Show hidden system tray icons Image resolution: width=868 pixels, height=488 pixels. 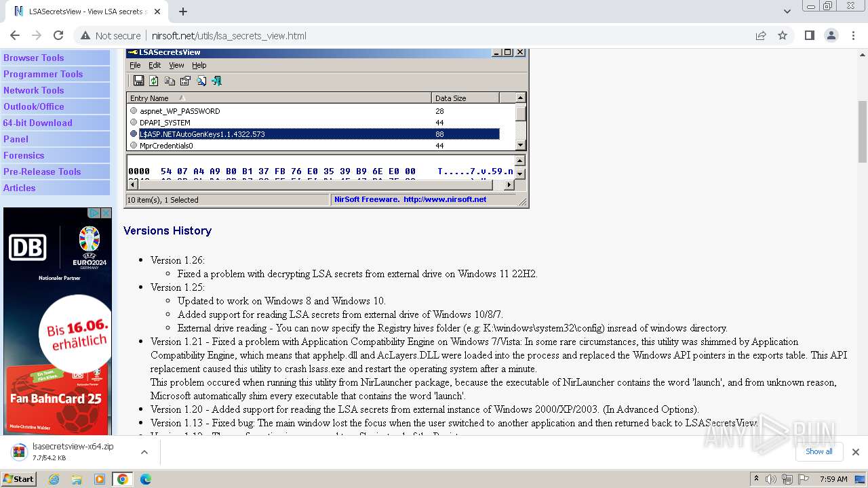coord(757,479)
